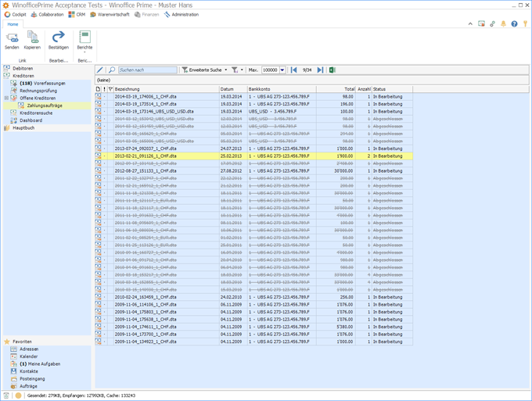Open the Kalender favorite

28,356
